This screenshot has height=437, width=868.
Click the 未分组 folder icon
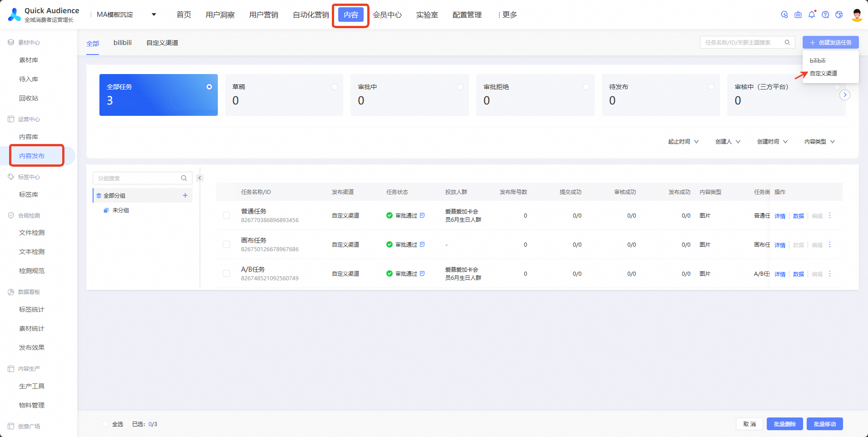pyautogui.click(x=106, y=210)
